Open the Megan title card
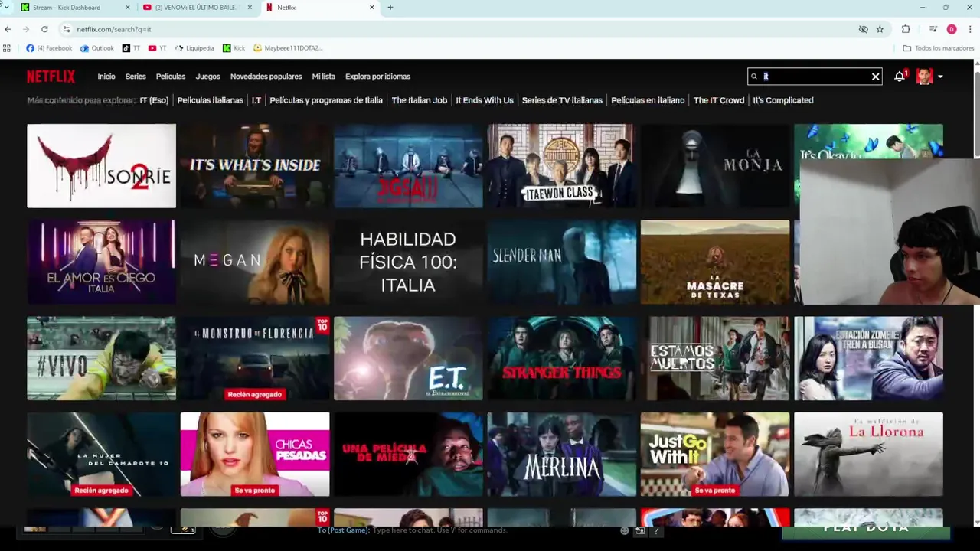980x551 pixels. (255, 262)
